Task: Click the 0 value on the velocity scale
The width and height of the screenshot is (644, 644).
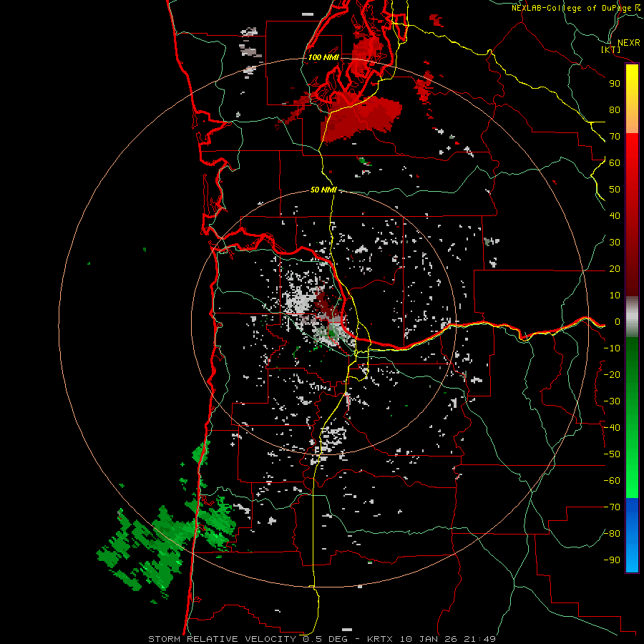Action: coord(617,322)
